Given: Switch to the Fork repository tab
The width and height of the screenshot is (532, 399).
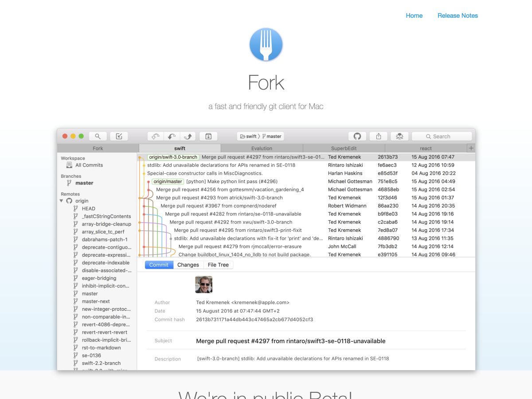Looking at the screenshot, I should (x=98, y=148).
